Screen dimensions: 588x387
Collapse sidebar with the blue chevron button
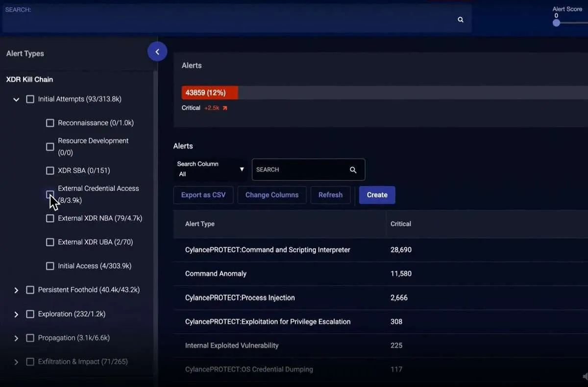(x=157, y=52)
